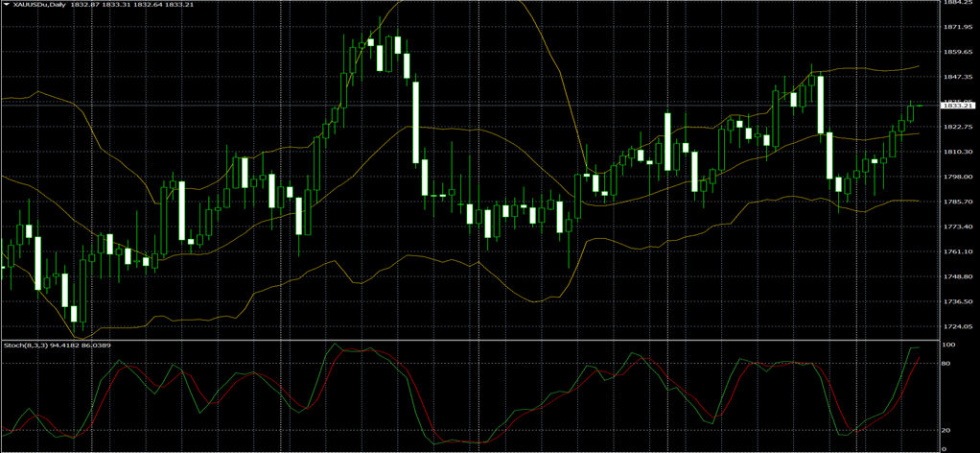
Task: Click the 100 level on stochastic scale
Action: [x=948, y=346]
